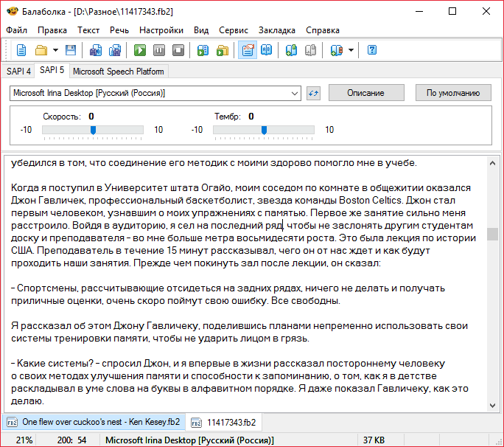Start reading aloud with the green Play icon
Screen dimensions: 504x447
coord(140,50)
